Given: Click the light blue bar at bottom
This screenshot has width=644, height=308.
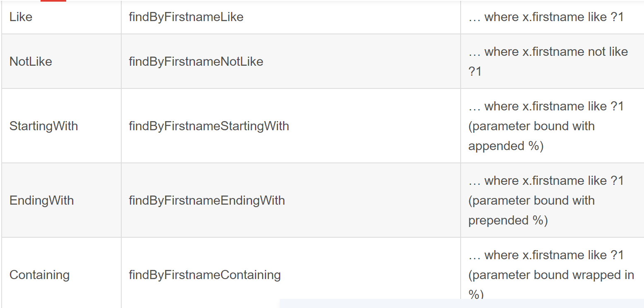Looking at the screenshot, I should pyautogui.click(x=461, y=303).
